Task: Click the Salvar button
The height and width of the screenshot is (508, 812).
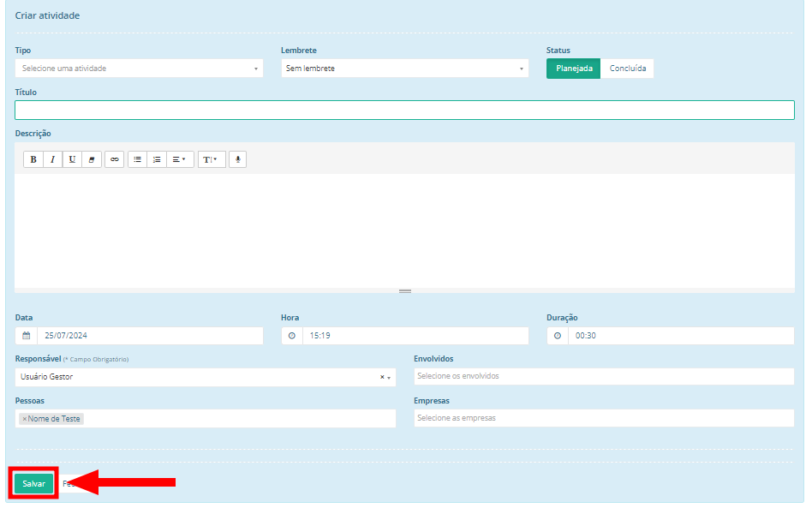Action: tap(33, 484)
